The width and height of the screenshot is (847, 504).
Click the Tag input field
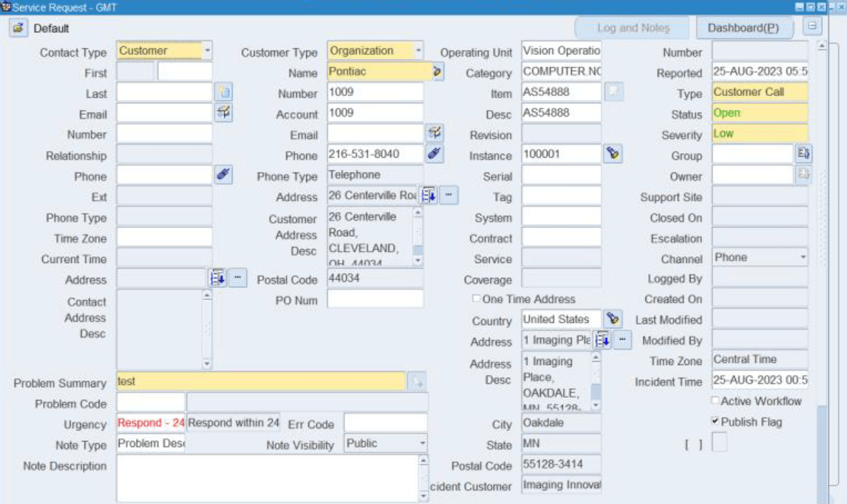tap(562, 196)
